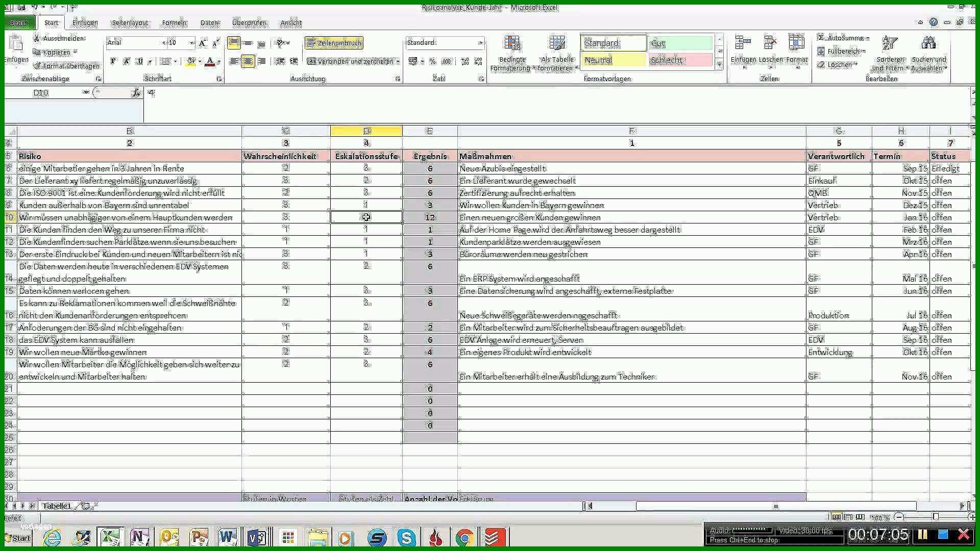Viewport: 980px width, 551px height.
Task: Switch to Daten tab
Action: [x=209, y=22]
